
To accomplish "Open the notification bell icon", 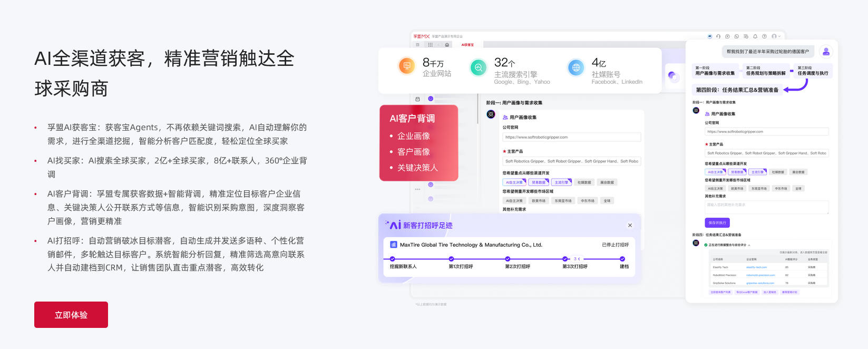I will click(x=755, y=36).
